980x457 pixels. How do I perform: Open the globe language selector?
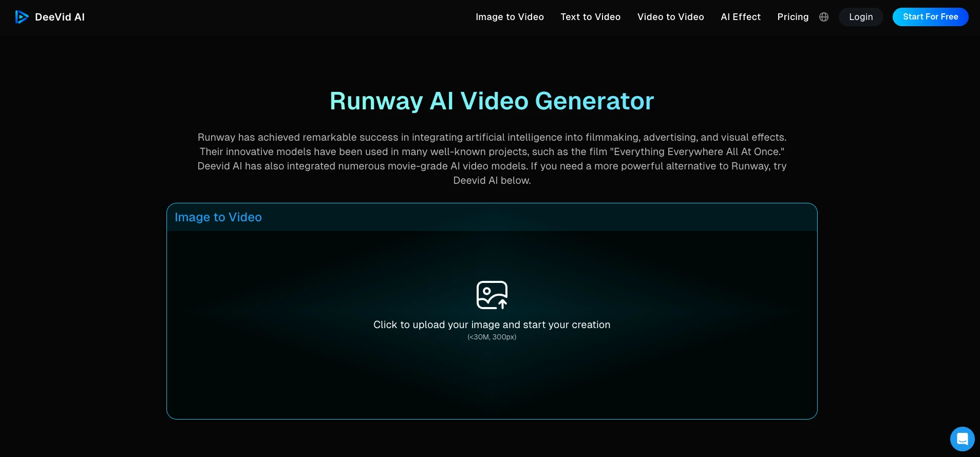824,17
